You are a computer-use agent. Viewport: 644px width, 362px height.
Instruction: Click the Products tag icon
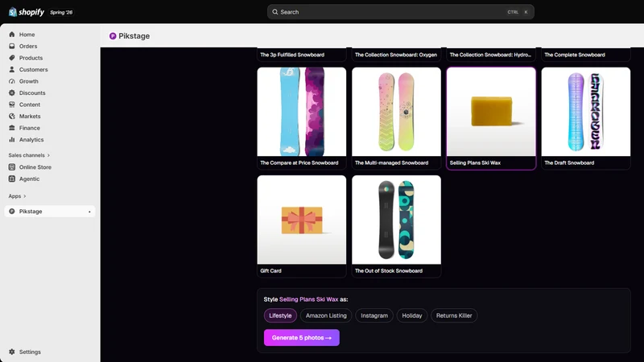pos(12,58)
